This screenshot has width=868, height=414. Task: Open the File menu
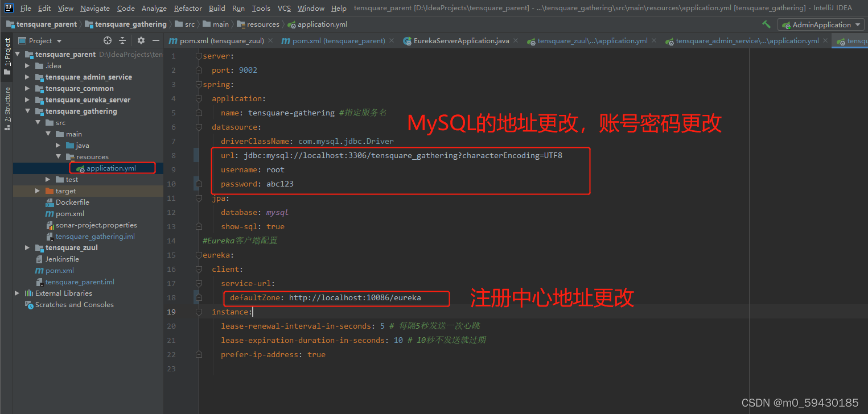click(26, 8)
